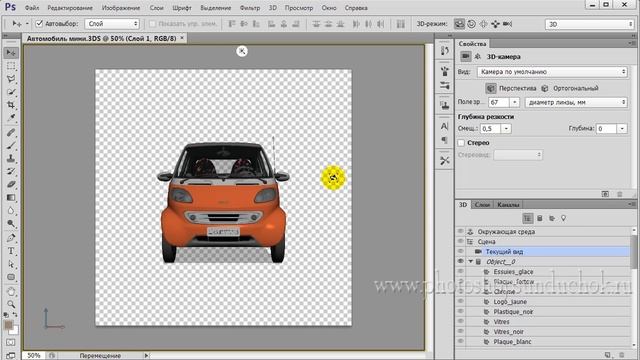640x360 pixels.
Task: Open the status bar info arrow
Action: click(147, 356)
